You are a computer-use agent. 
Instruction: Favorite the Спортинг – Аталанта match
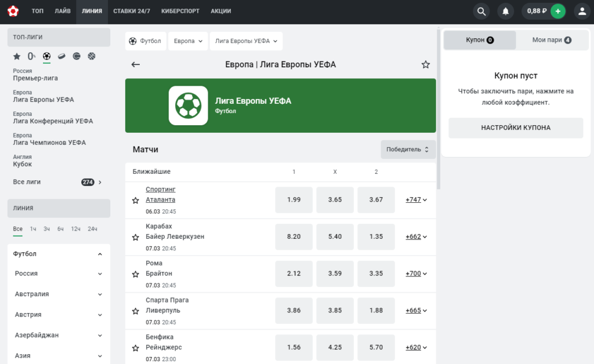click(x=136, y=201)
